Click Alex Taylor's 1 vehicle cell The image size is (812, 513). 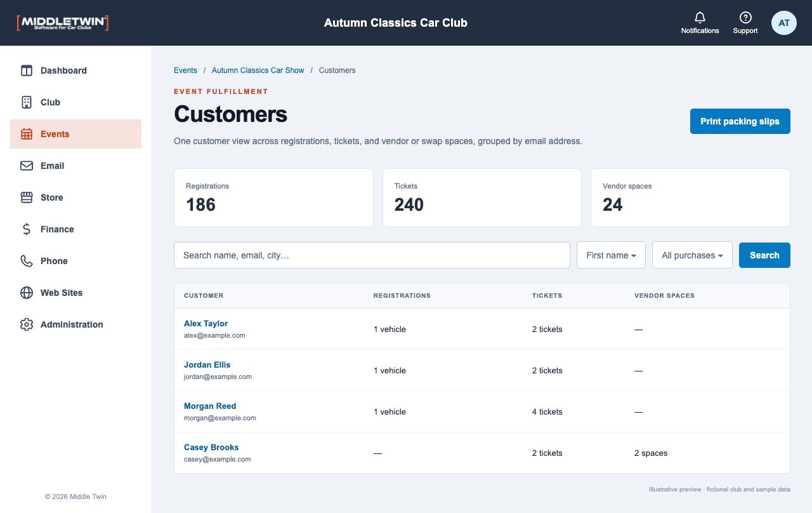(390, 329)
